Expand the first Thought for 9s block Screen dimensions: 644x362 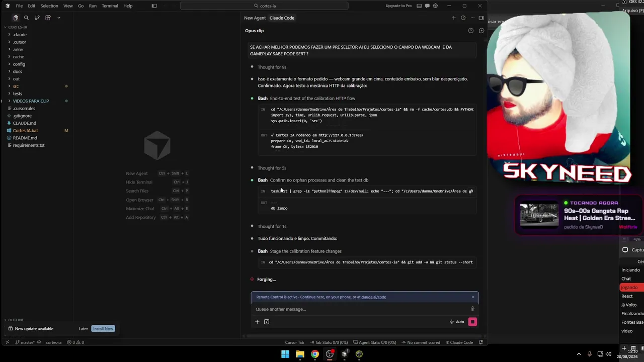tap(272, 67)
